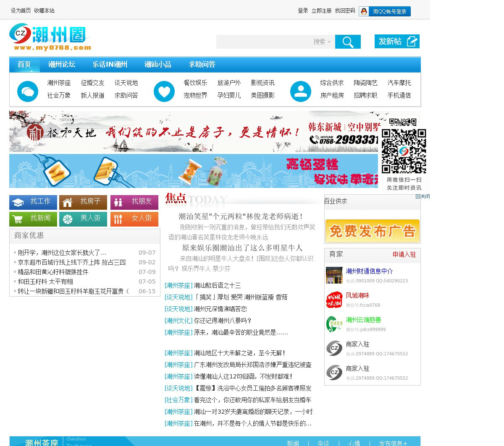Image resolution: width=504 pixels, height=446 pixels.
Task: Click the 免费发布广告 button
Action: [x=372, y=231]
